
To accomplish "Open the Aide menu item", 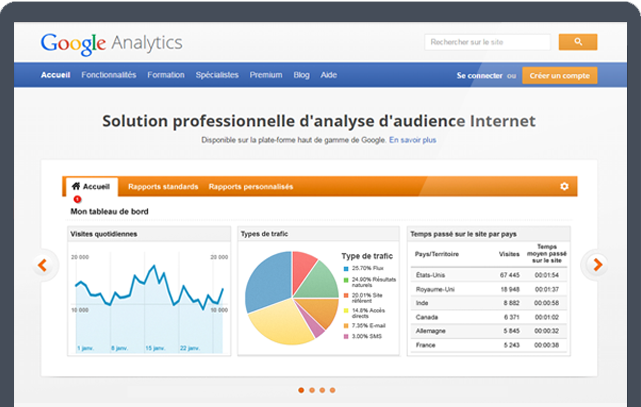I will (x=329, y=75).
